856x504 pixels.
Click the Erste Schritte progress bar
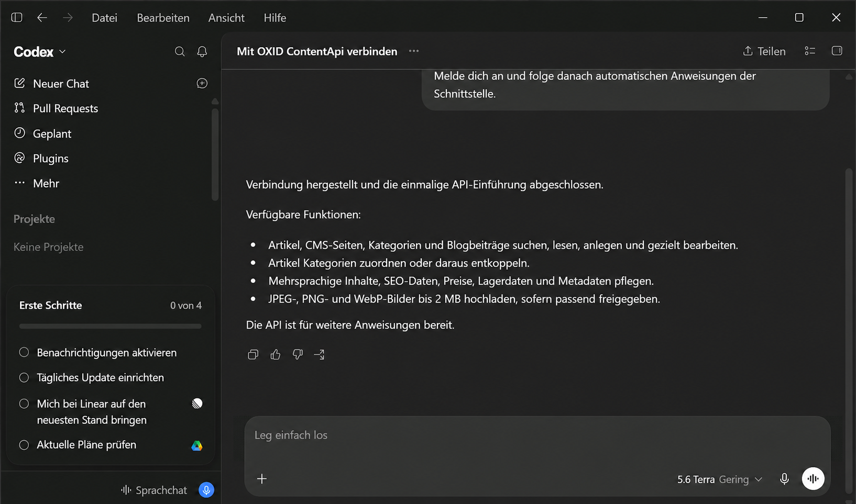click(110, 326)
